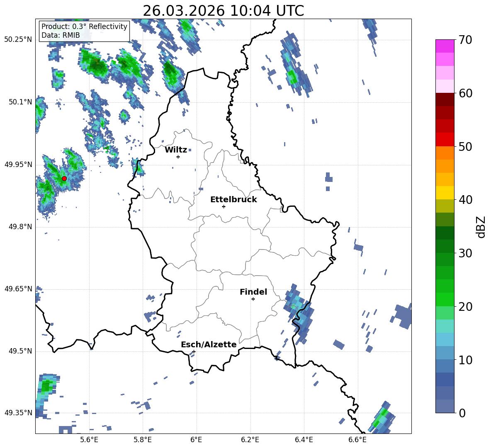
Task: Click the Ettelbruck location cross marker
Action: (224, 206)
